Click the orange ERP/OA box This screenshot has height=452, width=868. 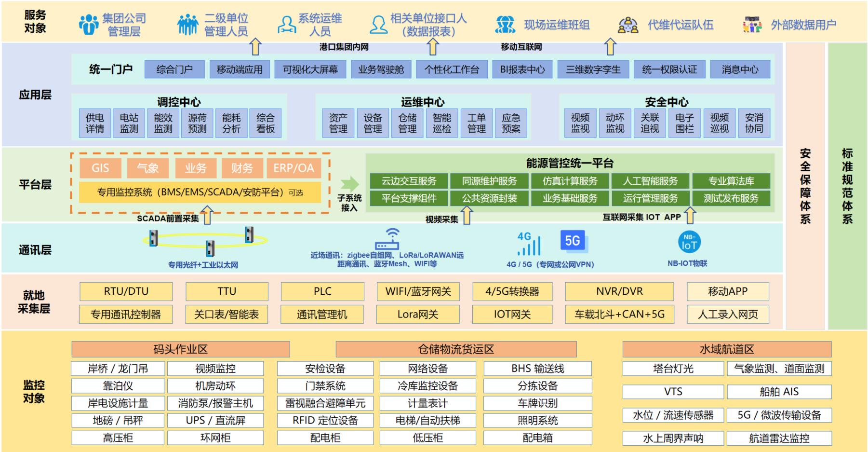pyautogui.click(x=294, y=168)
